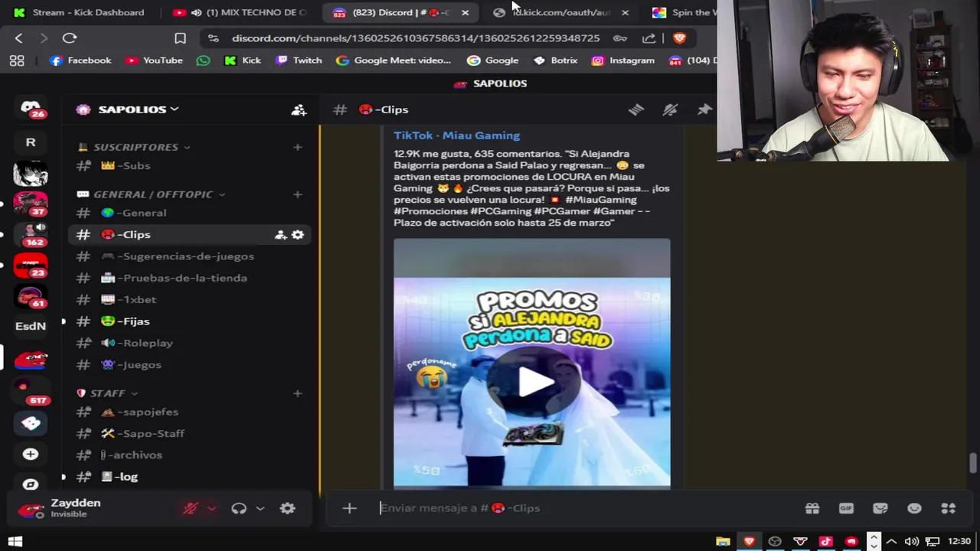Screen dimensions: 980x551
Task: Go back in browser history
Action: coord(19,37)
